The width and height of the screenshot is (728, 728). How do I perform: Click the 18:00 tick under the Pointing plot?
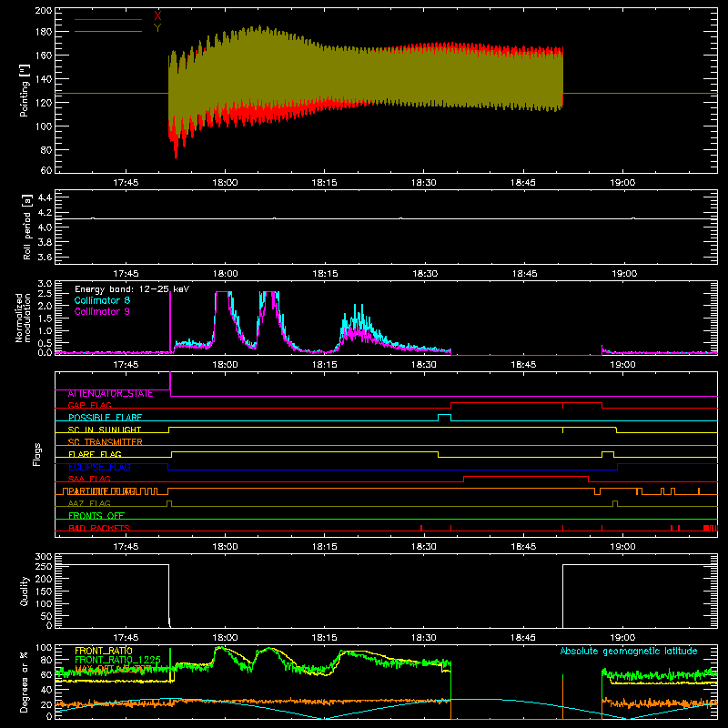(225, 183)
